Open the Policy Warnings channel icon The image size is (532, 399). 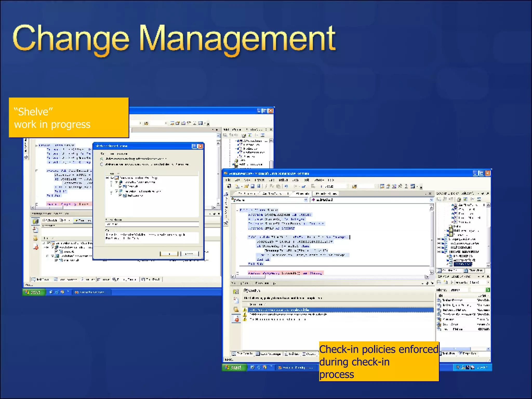[x=237, y=319]
